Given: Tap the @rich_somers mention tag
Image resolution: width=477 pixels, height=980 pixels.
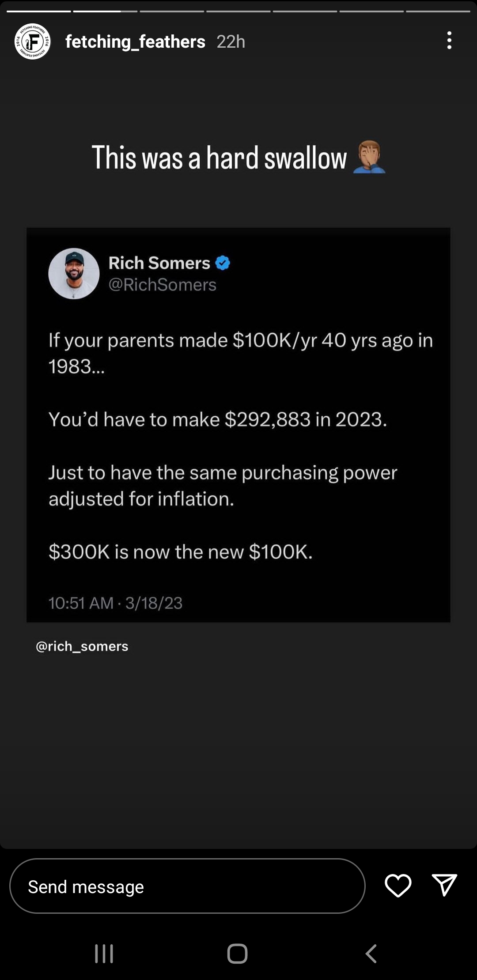Looking at the screenshot, I should [82, 646].
